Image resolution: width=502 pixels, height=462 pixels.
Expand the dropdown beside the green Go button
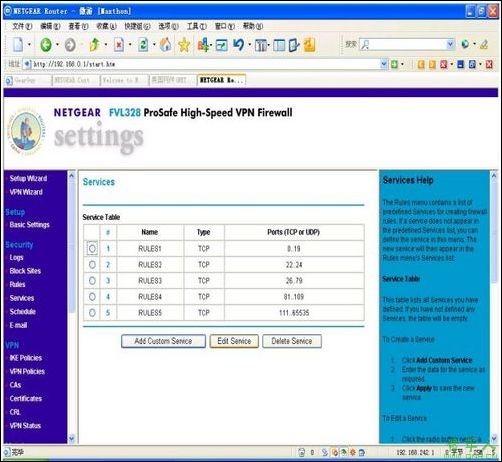click(x=402, y=64)
